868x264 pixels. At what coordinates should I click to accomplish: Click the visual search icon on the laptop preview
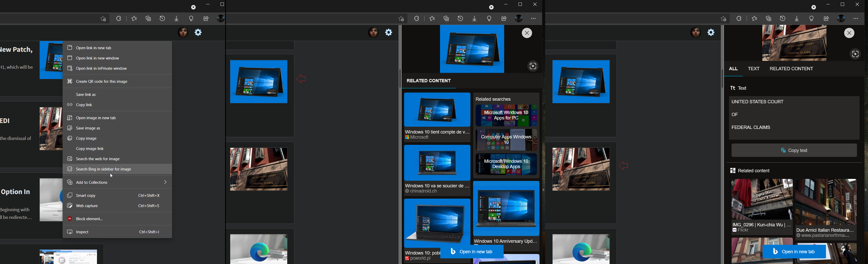(x=533, y=66)
